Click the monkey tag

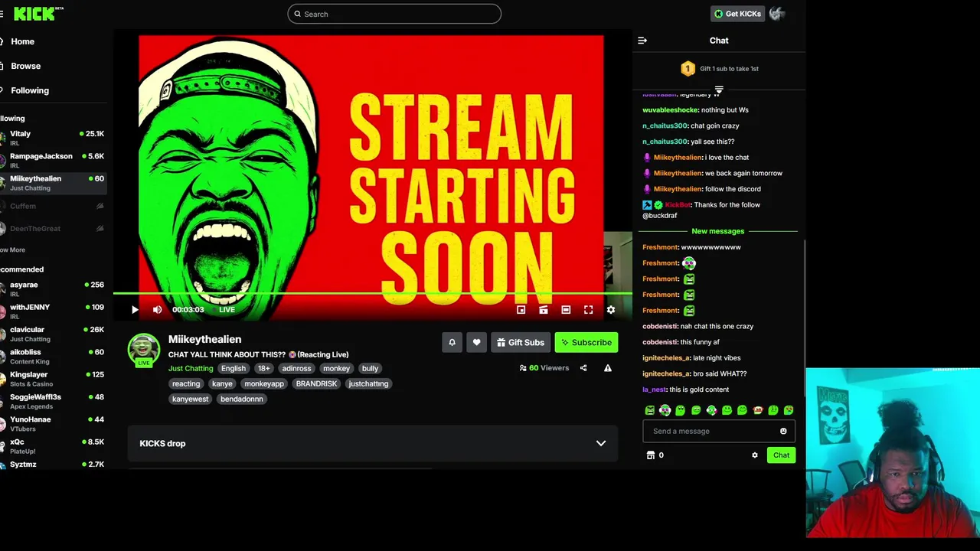click(336, 368)
